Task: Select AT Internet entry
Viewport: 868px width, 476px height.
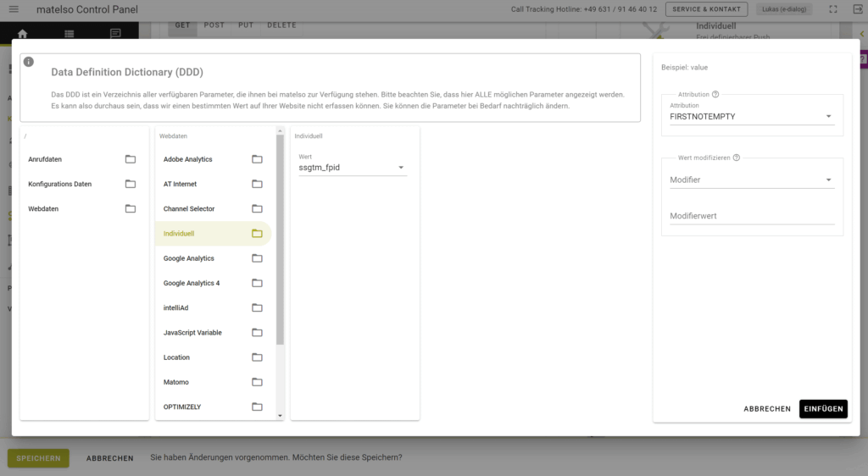Action: [213, 184]
